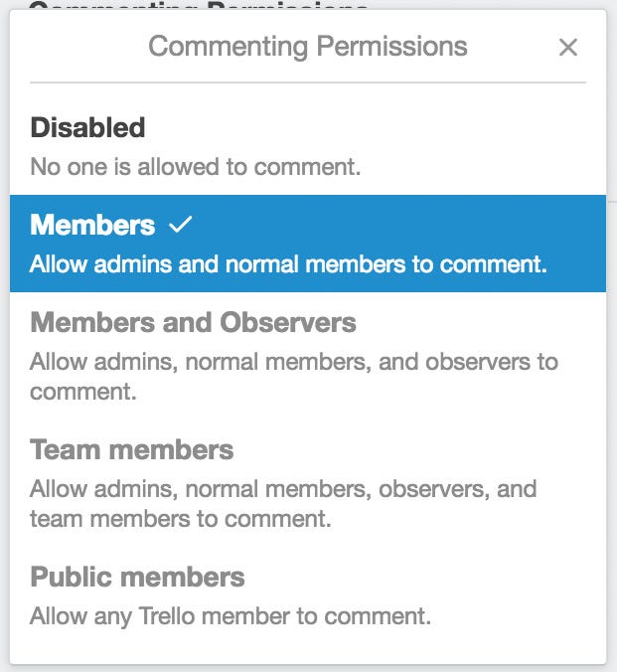Click 'Allow admins and normal members to comment.'
Screen dimensions: 617x672
coord(288,264)
